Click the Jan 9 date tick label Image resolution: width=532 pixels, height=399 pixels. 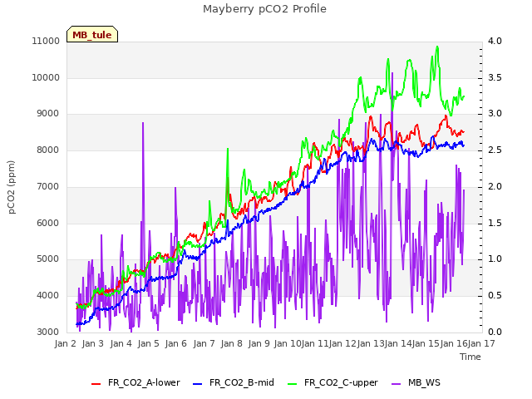click(259, 343)
